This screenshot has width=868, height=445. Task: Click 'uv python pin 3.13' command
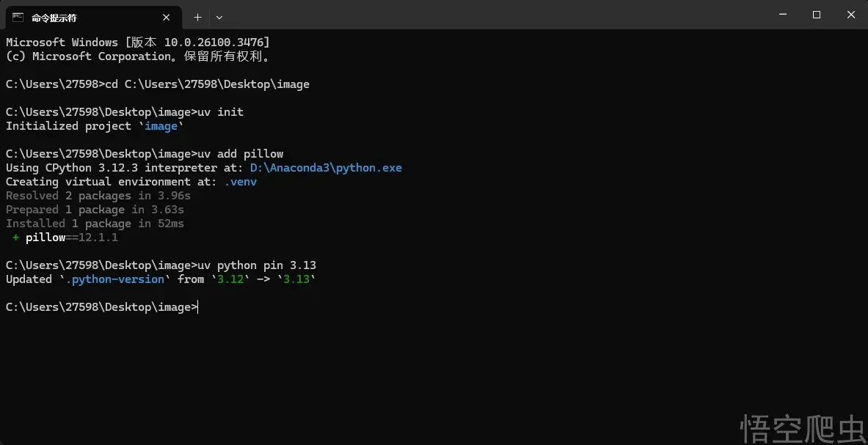click(257, 265)
